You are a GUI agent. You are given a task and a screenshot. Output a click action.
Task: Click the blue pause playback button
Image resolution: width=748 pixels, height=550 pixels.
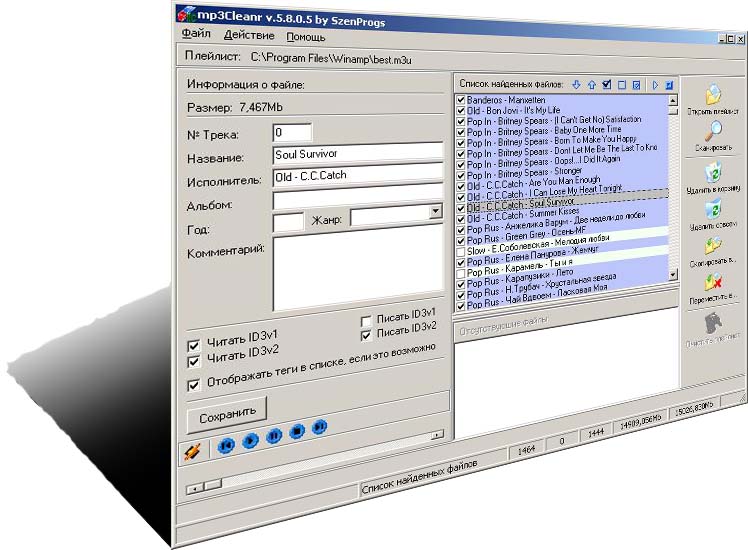click(274, 436)
